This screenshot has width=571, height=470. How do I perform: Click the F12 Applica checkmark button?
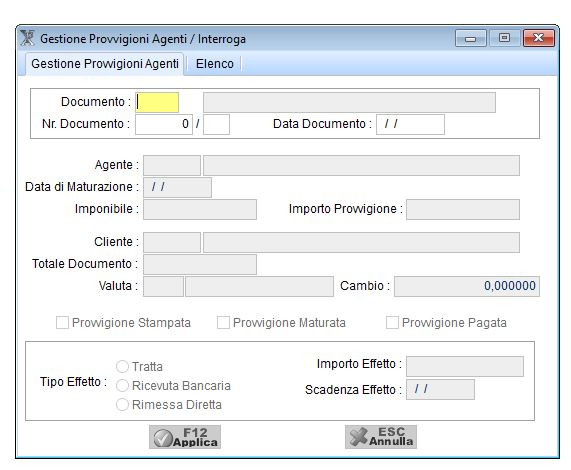tap(185, 437)
